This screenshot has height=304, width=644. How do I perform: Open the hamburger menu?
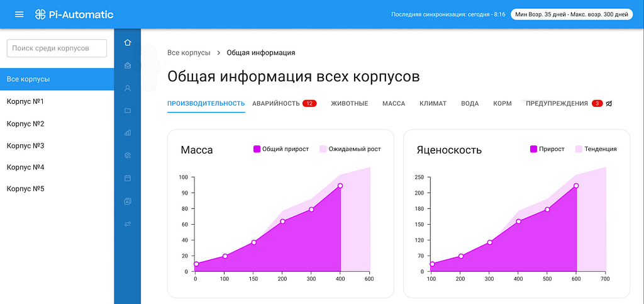tap(19, 14)
